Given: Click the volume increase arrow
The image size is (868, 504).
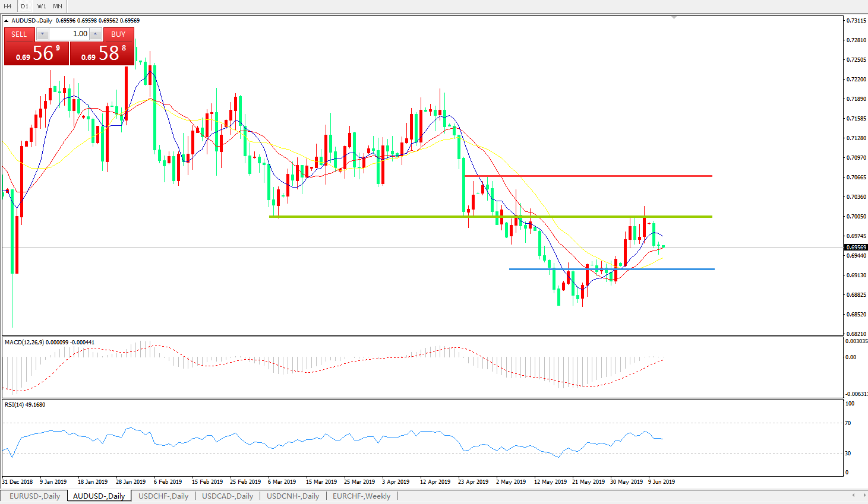Looking at the screenshot, I should pos(96,34).
